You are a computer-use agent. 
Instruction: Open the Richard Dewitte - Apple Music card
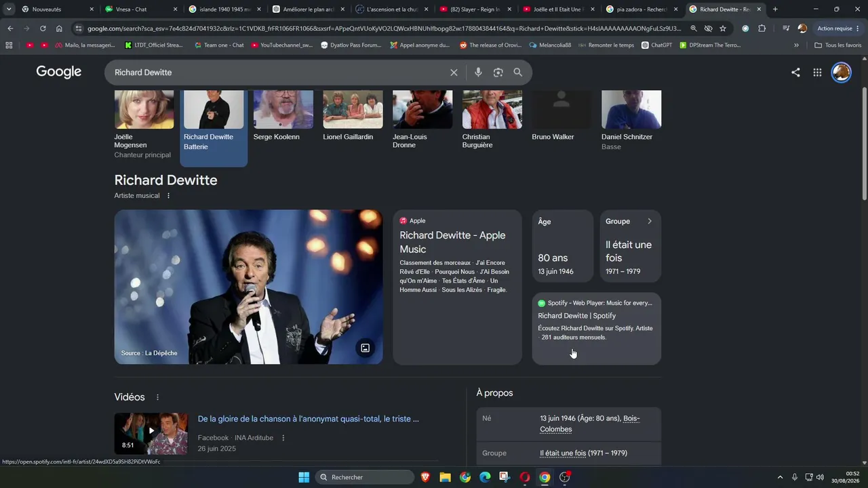458,287
